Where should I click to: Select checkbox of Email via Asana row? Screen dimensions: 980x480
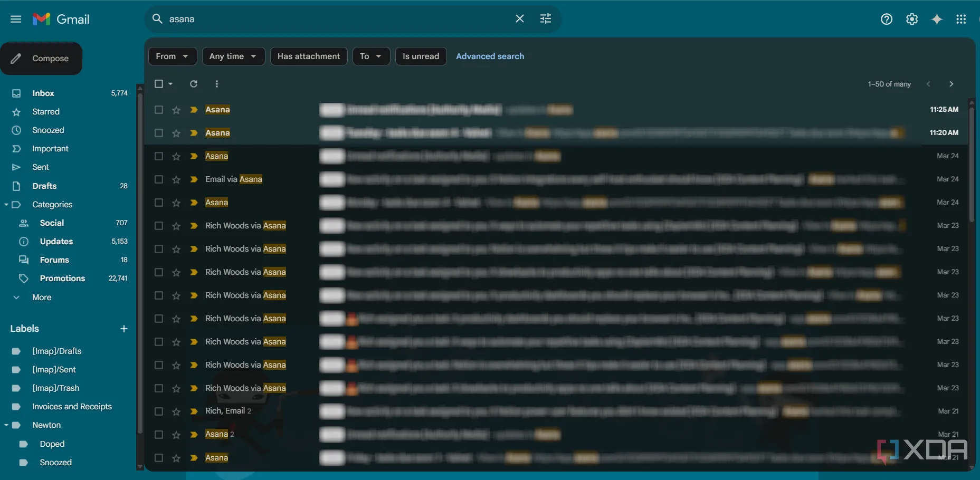158,179
